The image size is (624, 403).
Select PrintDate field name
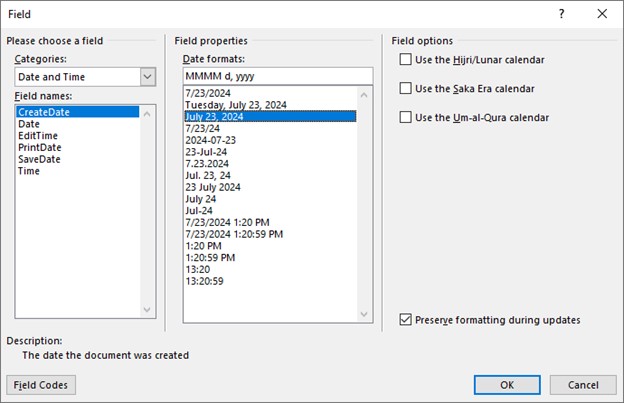coord(78,148)
